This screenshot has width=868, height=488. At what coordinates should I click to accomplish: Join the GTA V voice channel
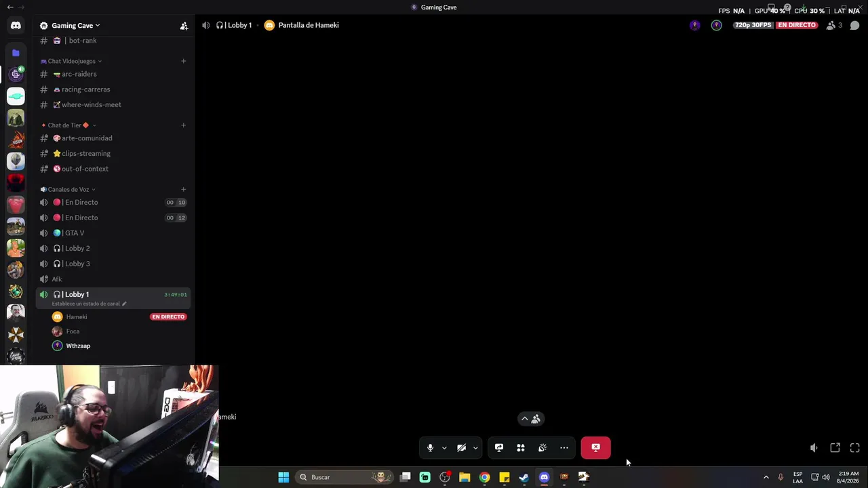tap(113, 233)
